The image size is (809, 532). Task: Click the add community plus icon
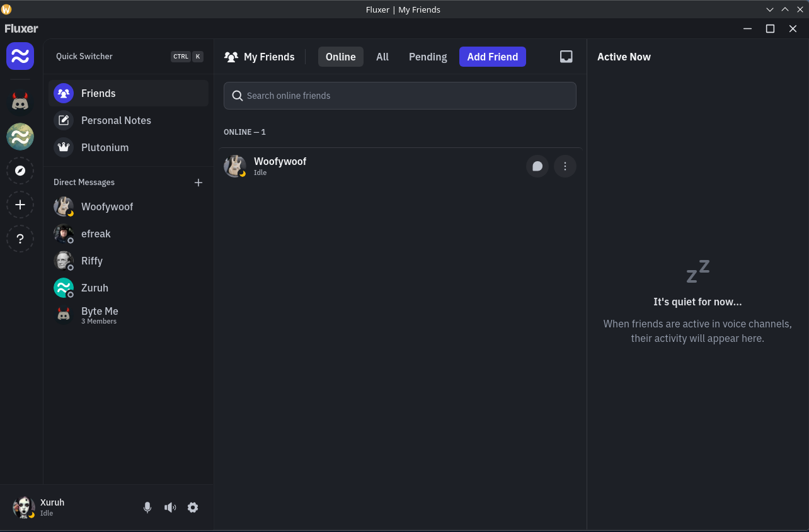tap(20, 205)
